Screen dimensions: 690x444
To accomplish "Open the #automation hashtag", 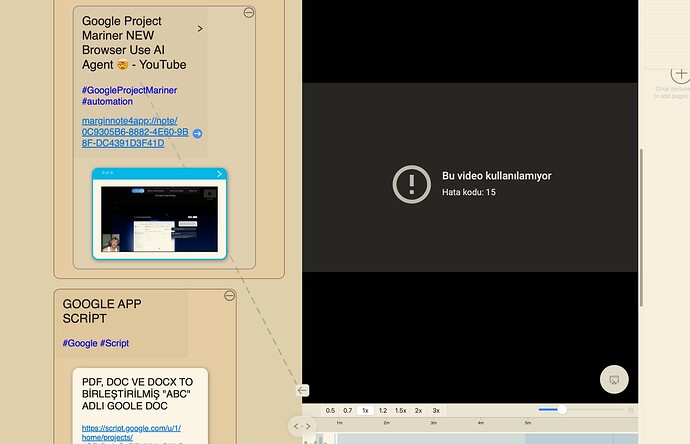I will [x=109, y=101].
